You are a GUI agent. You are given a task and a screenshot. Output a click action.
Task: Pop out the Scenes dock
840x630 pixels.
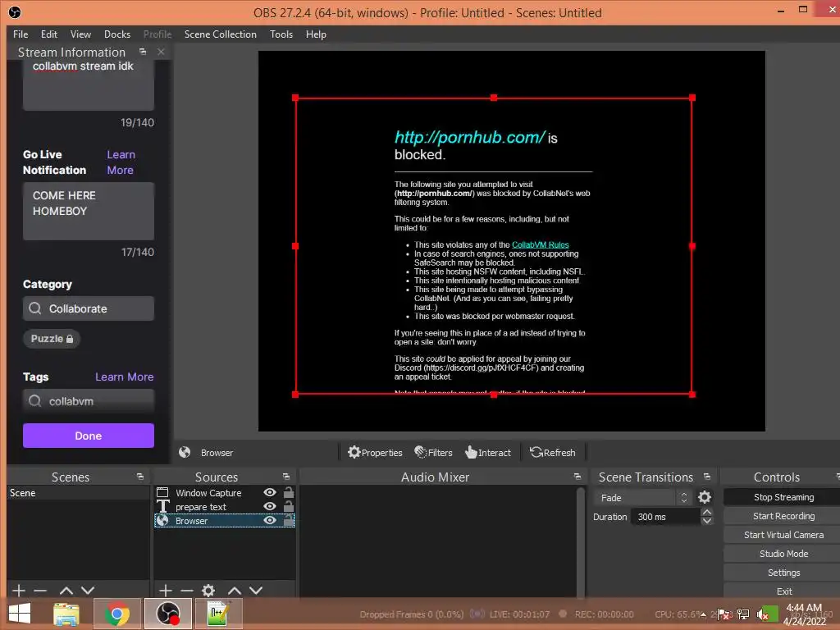tap(140, 477)
